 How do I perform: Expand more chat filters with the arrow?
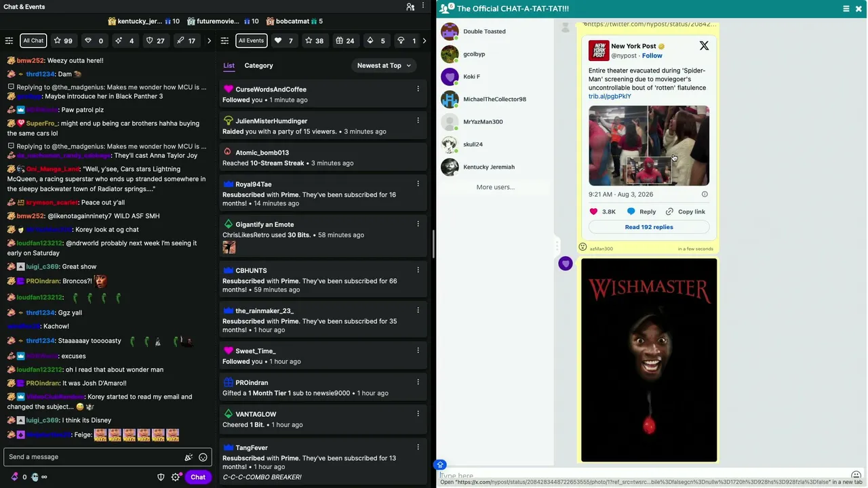coord(209,41)
